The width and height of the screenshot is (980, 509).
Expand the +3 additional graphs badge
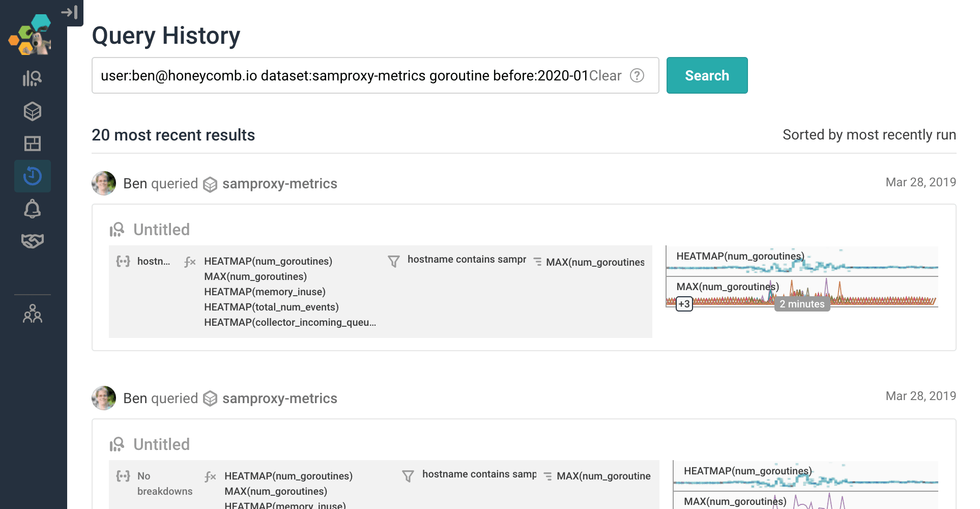pyautogui.click(x=684, y=304)
